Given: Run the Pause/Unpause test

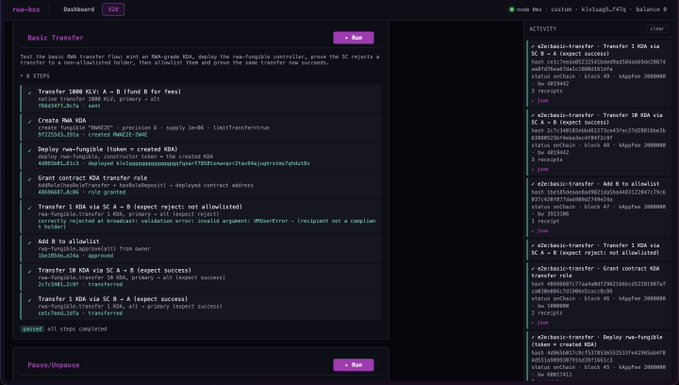Looking at the screenshot, I should click(353, 365).
